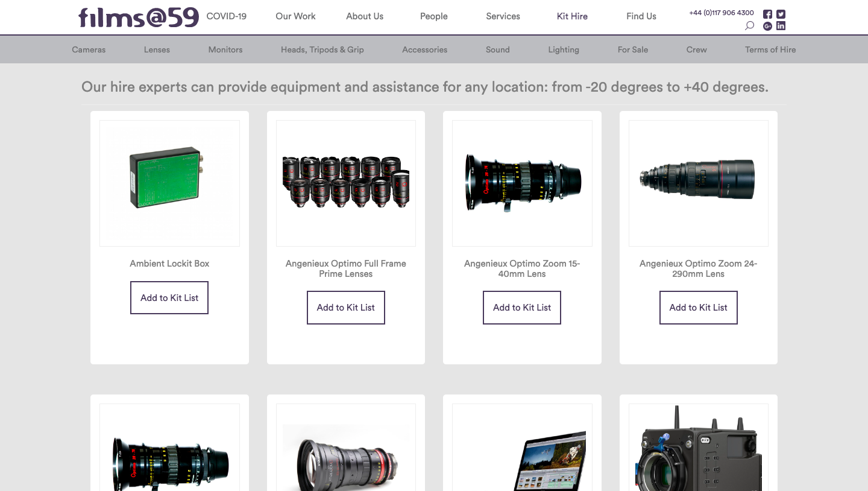Open Terms of Hire page
868x491 pixels.
(770, 49)
